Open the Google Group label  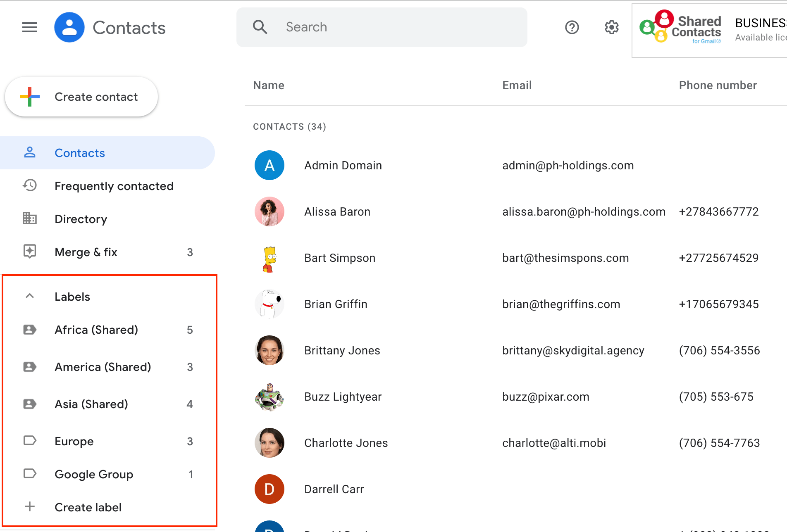click(x=107, y=474)
